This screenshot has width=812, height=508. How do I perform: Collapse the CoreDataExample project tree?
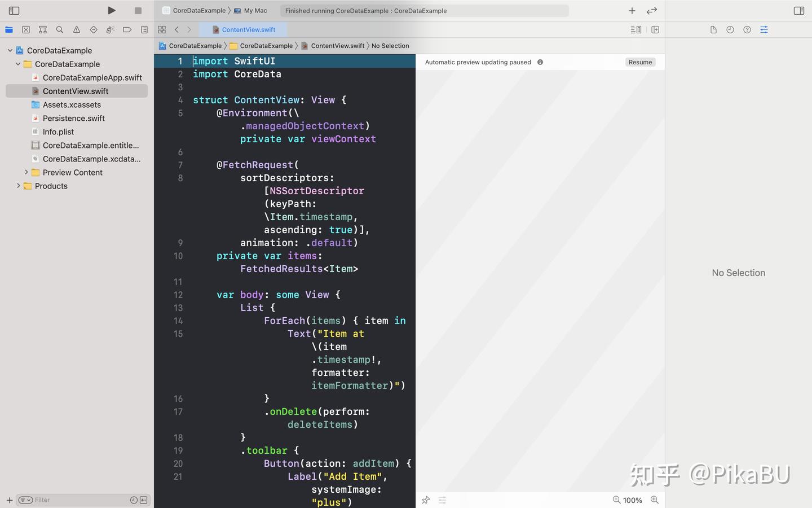10,50
